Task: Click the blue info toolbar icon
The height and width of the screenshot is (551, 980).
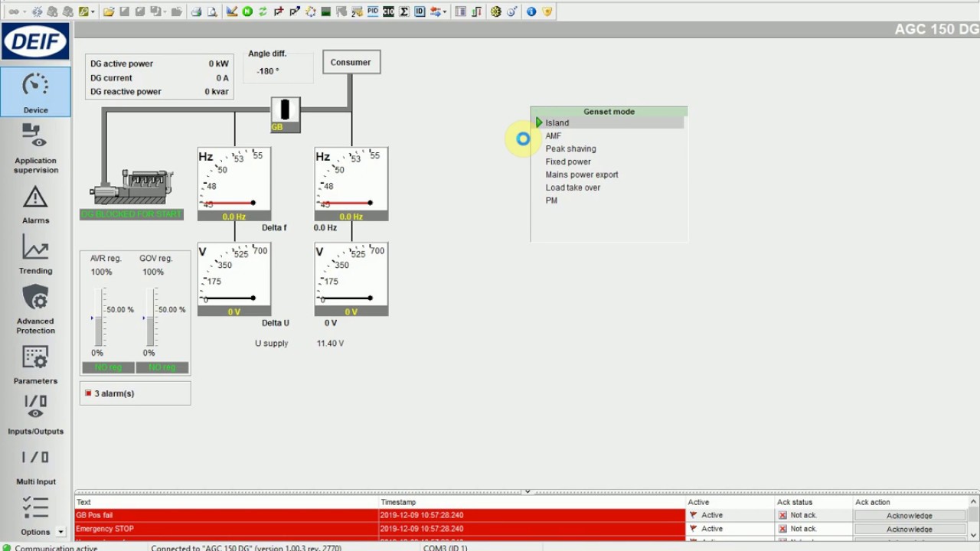Action: [531, 11]
